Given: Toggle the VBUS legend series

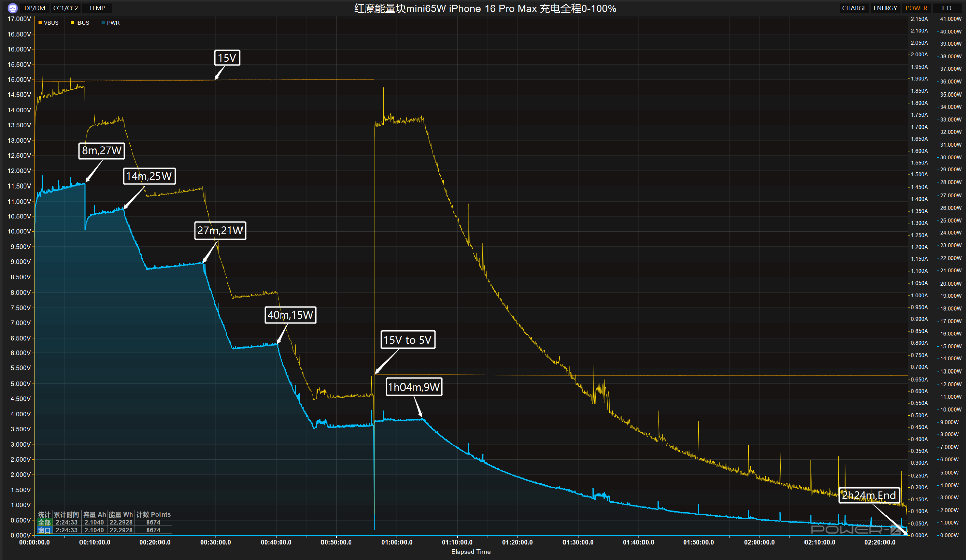Looking at the screenshot, I should pos(48,23).
